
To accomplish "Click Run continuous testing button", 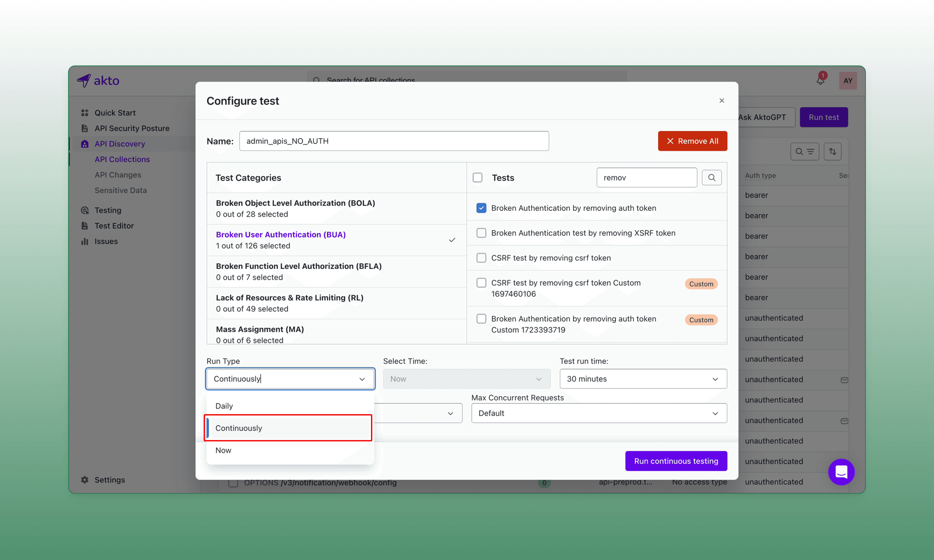I will (x=676, y=461).
